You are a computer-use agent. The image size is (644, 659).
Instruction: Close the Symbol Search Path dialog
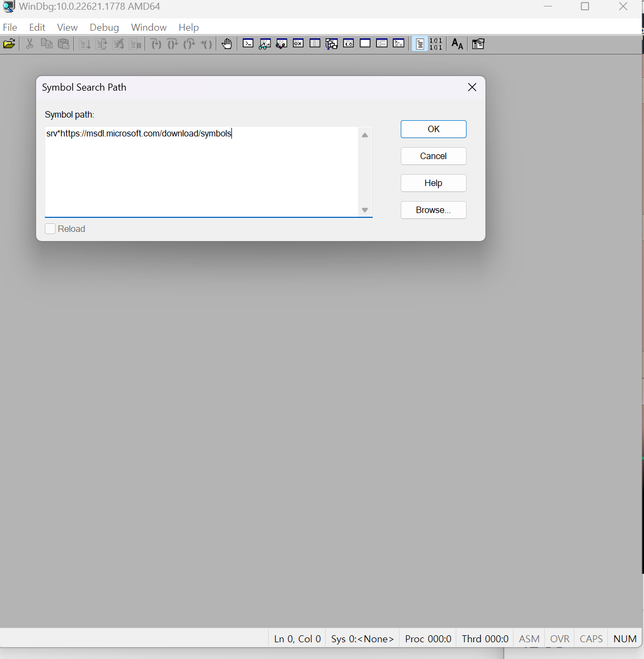click(x=472, y=87)
